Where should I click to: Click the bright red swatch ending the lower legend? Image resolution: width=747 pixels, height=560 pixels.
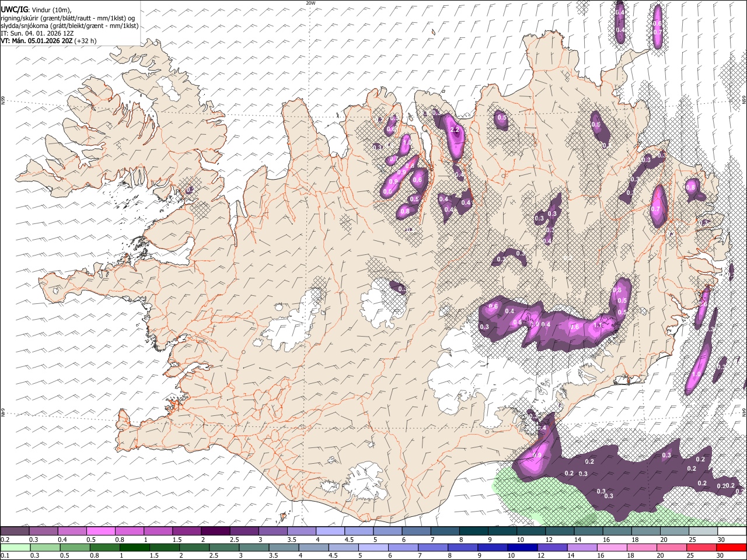pos(731,548)
